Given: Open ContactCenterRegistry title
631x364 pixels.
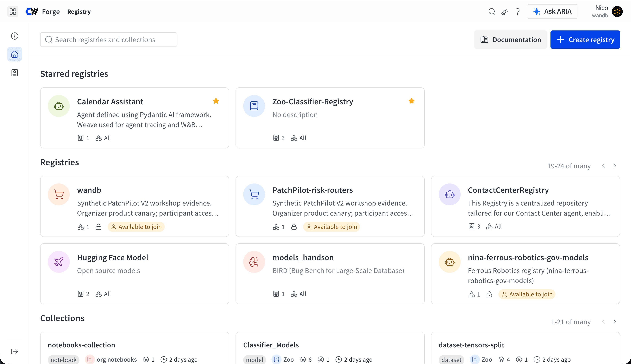Looking at the screenshot, I should point(508,190).
